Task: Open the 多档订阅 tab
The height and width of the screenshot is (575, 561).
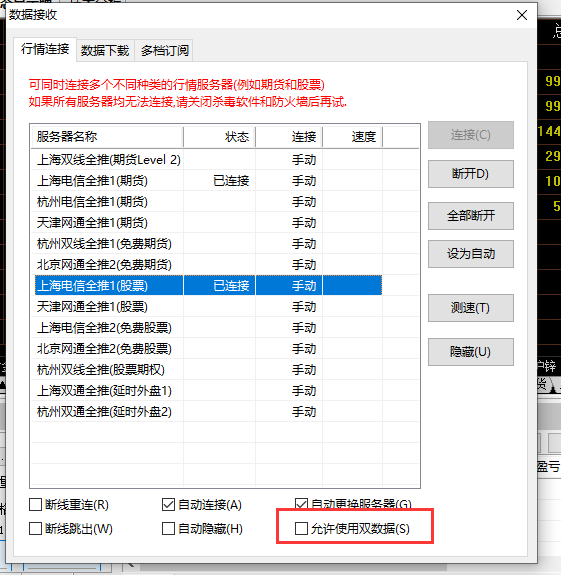Action: tap(165, 51)
